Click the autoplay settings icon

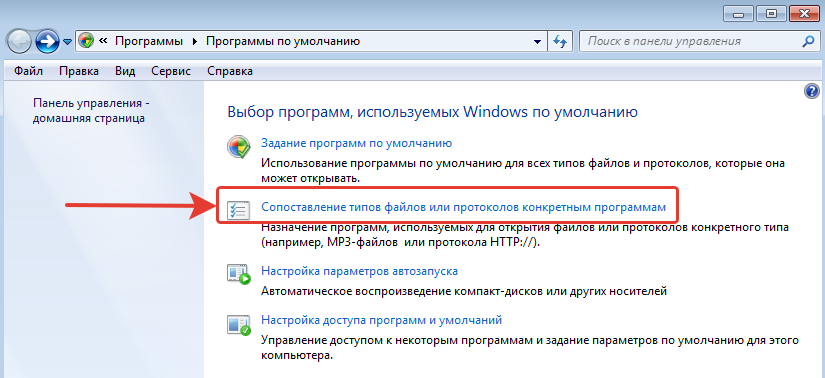click(239, 274)
